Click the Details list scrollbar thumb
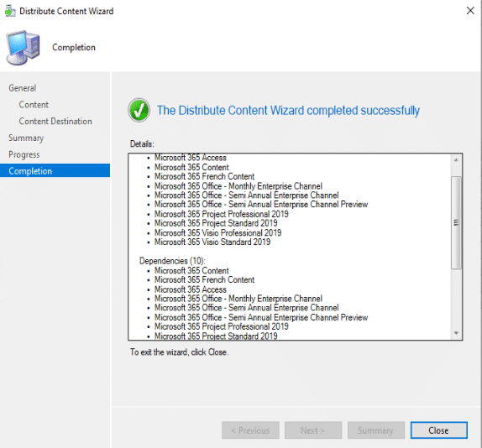Viewport: 482px width, 448px height. tap(456, 222)
